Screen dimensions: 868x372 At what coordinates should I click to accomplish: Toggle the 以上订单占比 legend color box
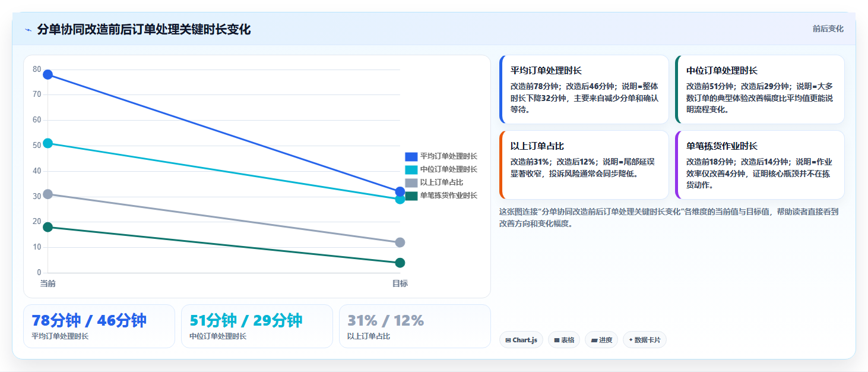(411, 182)
